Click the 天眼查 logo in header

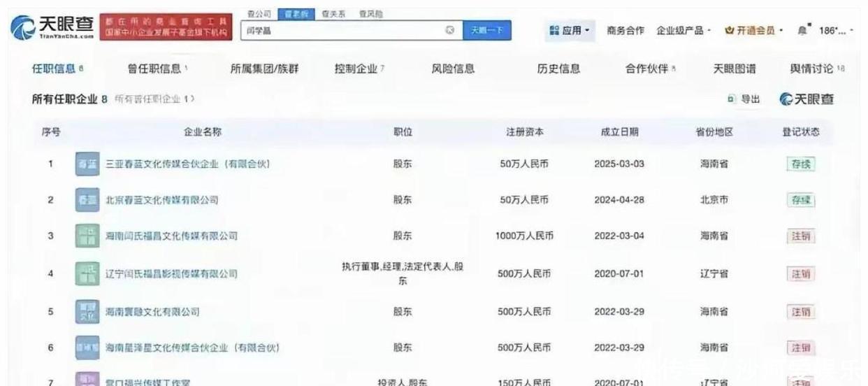click(x=52, y=28)
